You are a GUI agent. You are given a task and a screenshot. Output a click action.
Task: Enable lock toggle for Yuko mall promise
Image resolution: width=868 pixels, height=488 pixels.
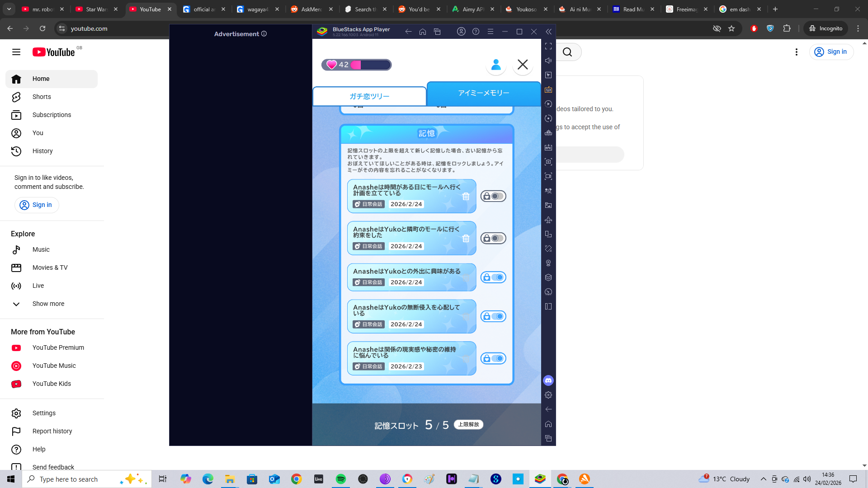pos(493,238)
